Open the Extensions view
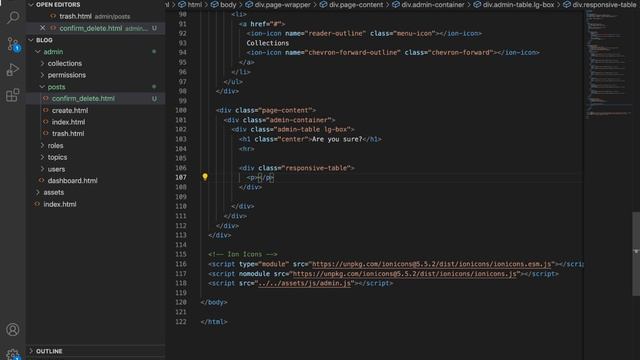The height and width of the screenshot is (360, 640). click(13, 96)
